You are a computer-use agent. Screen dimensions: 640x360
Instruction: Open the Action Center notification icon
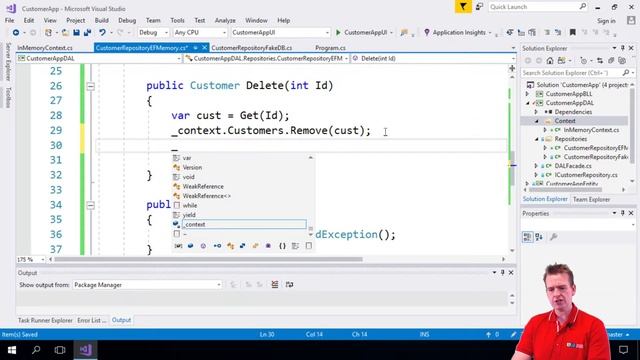click(623, 350)
